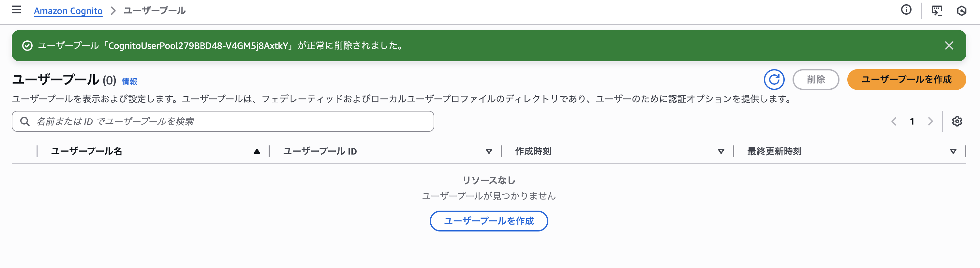Click the 削除 delete button

pyautogui.click(x=816, y=80)
